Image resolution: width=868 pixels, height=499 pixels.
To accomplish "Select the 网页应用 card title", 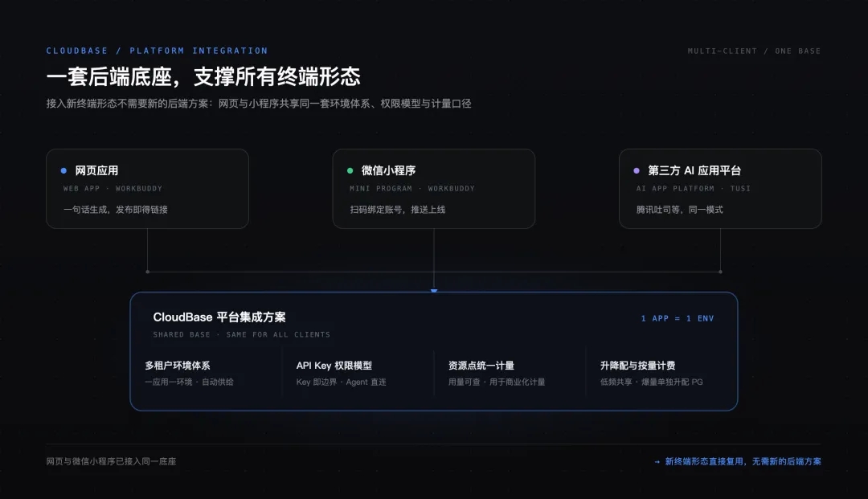I will tap(97, 170).
